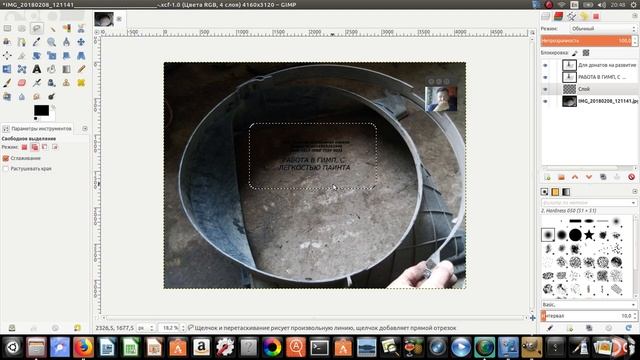640x360 pixels.
Task: Toggle lock pixels brush icon
Action: click(575, 53)
